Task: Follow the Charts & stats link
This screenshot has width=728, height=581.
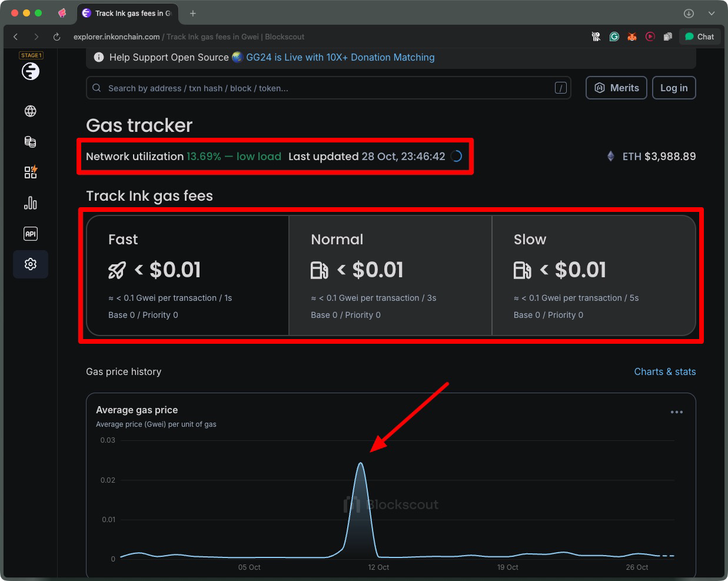Action: (665, 371)
